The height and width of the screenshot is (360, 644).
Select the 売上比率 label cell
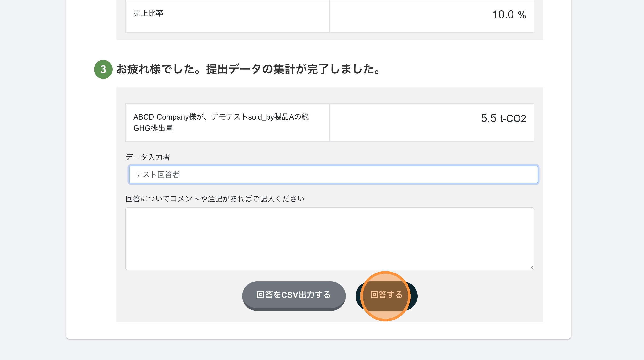pos(228,16)
